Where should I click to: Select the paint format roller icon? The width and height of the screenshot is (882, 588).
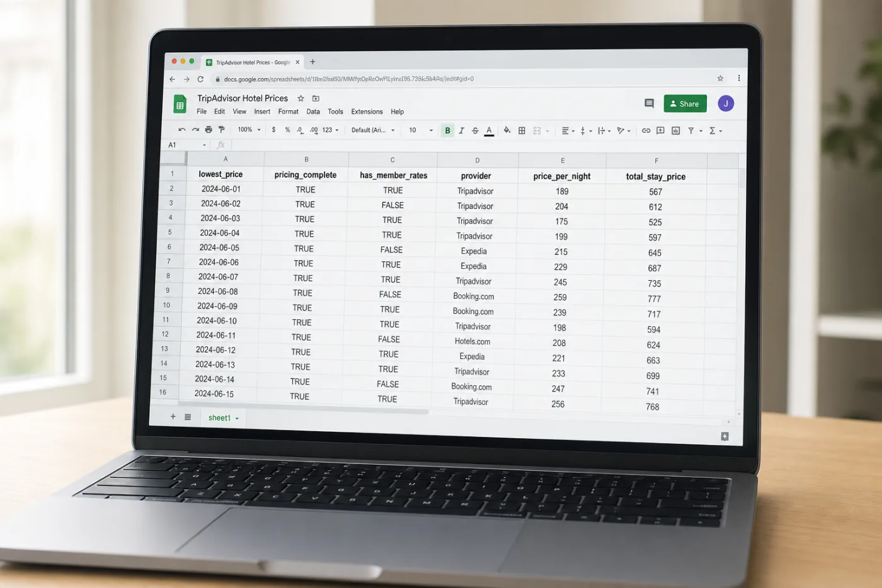tap(222, 130)
